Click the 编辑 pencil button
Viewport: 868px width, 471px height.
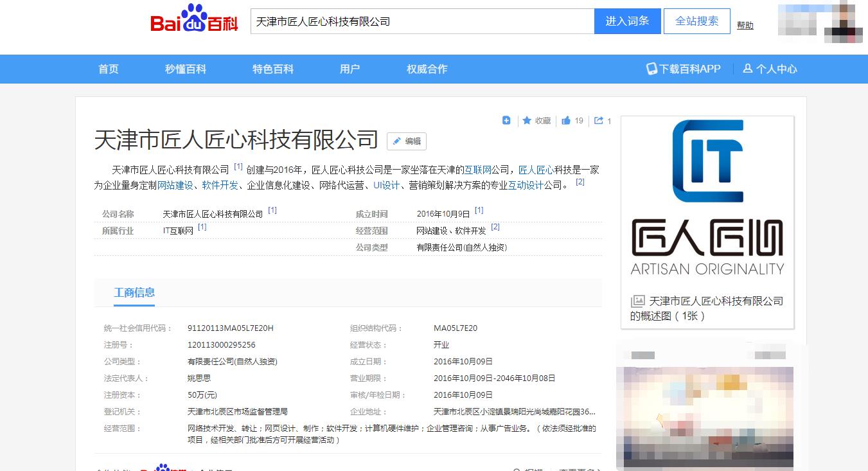point(406,141)
